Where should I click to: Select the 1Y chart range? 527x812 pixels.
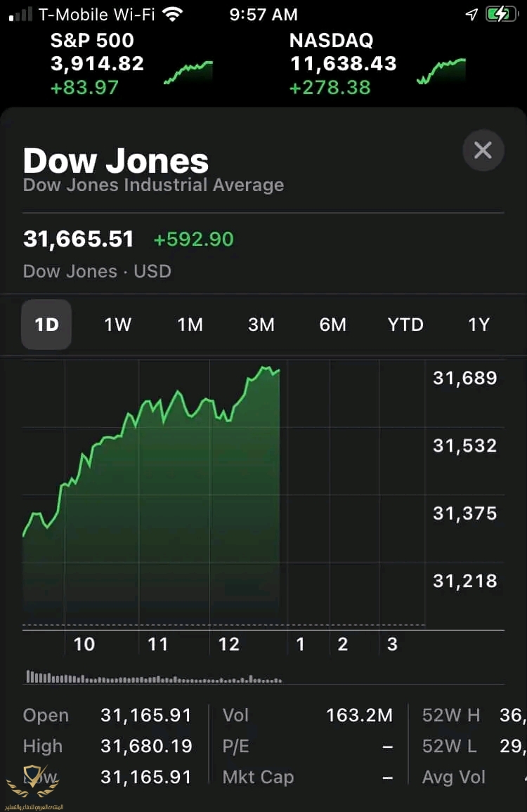[x=479, y=325]
